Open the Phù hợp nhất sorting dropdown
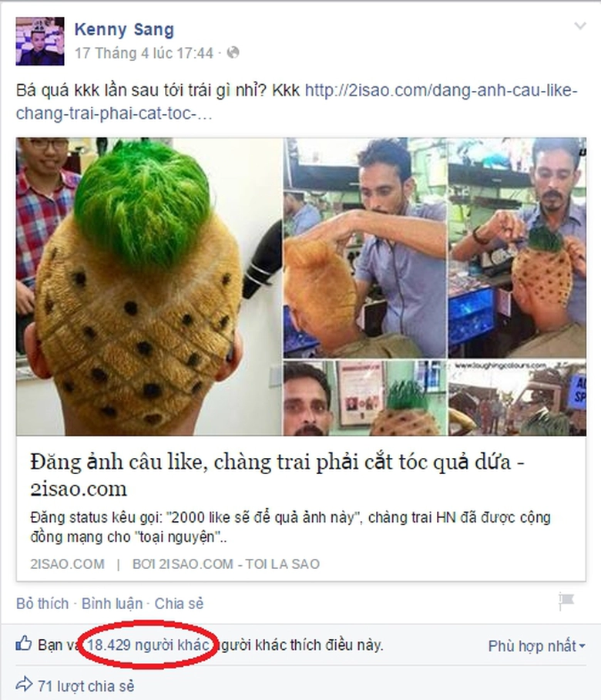This screenshot has width=601, height=700. tap(537, 646)
